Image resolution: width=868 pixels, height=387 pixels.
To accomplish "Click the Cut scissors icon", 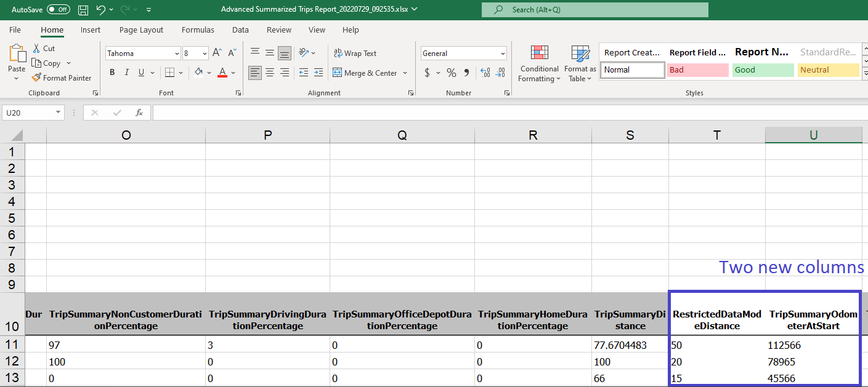I will coord(36,48).
